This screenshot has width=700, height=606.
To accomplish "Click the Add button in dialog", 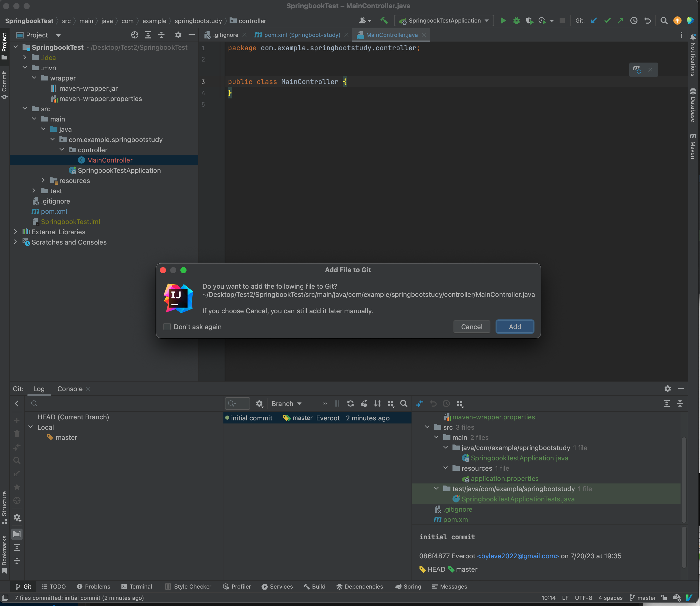I will [514, 327].
